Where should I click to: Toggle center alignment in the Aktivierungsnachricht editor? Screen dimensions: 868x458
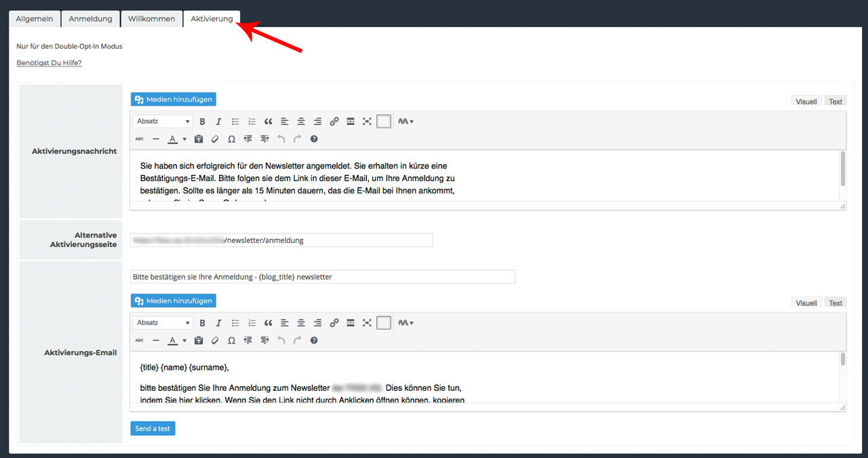(x=301, y=121)
